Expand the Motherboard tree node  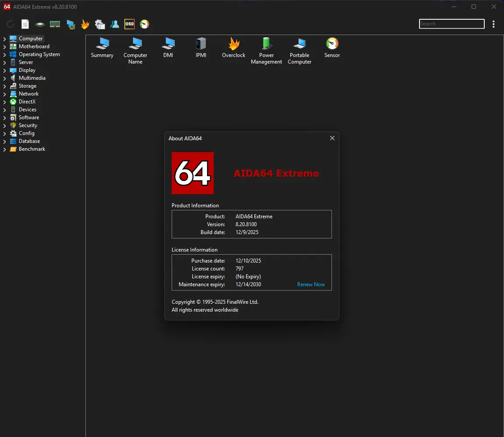(x=4, y=46)
